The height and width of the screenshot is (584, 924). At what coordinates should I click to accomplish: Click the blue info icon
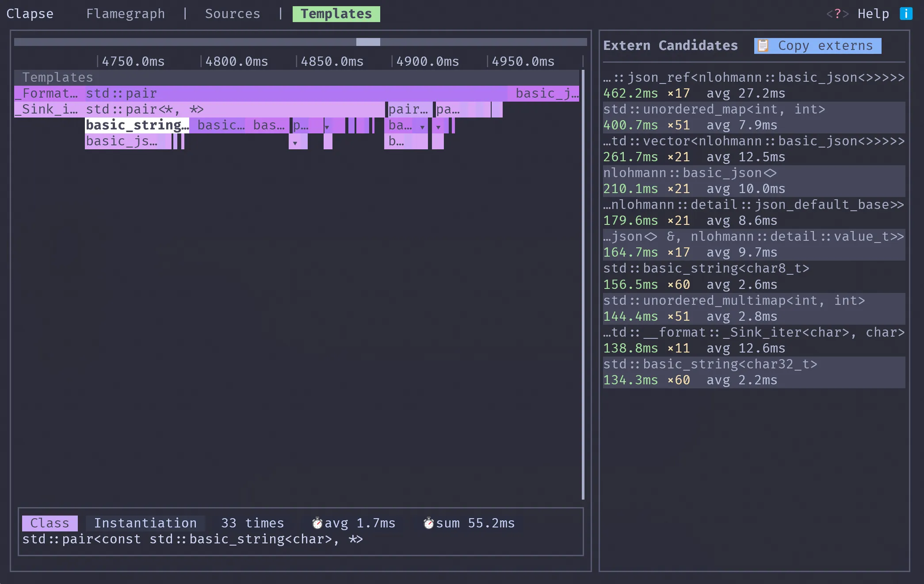click(906, 14)
